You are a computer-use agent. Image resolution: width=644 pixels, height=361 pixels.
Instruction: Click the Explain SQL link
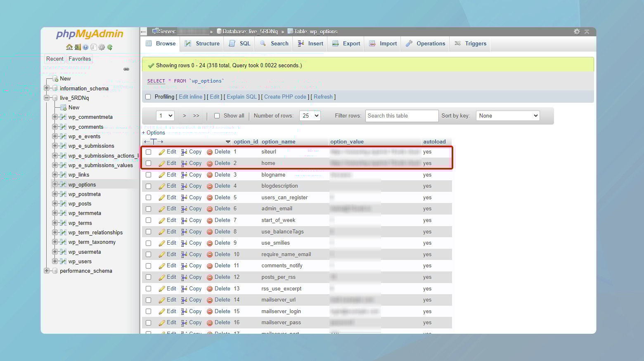pos(241,97)
